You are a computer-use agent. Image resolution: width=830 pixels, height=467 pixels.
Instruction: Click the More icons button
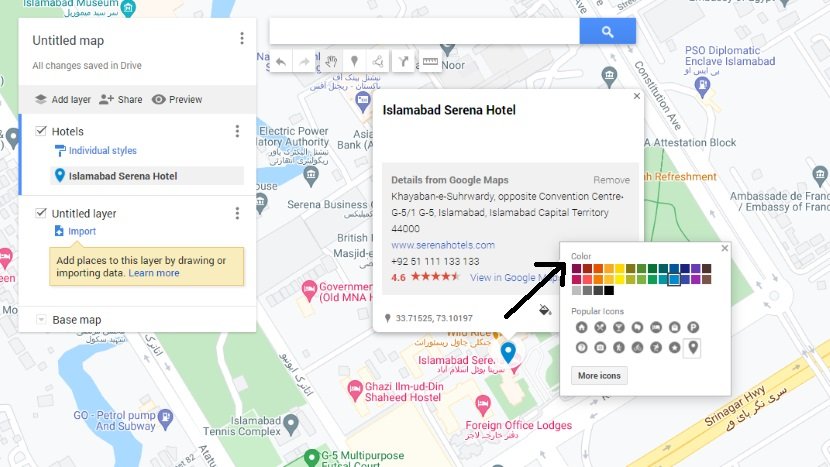(599, 375)
